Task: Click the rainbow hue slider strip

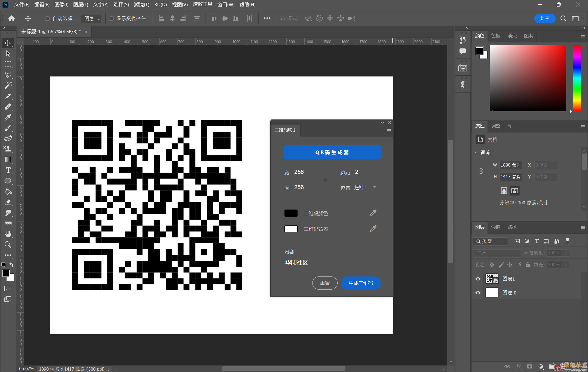Action: tap(577, 78)
